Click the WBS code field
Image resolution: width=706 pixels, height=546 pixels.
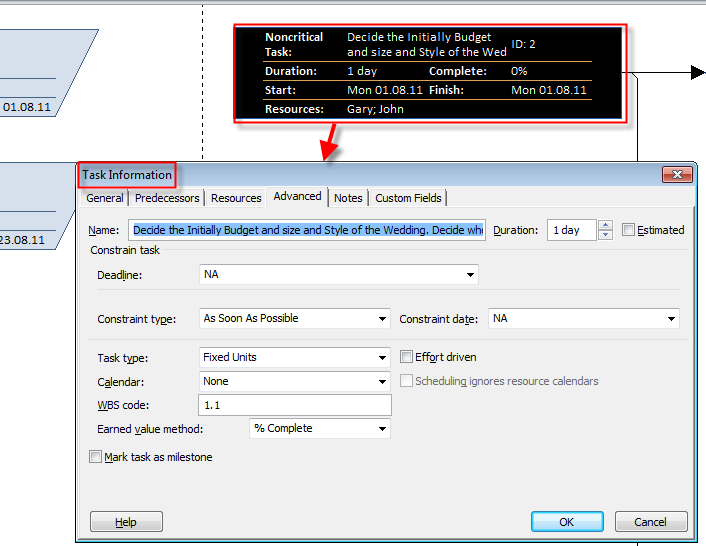[295, 405]
